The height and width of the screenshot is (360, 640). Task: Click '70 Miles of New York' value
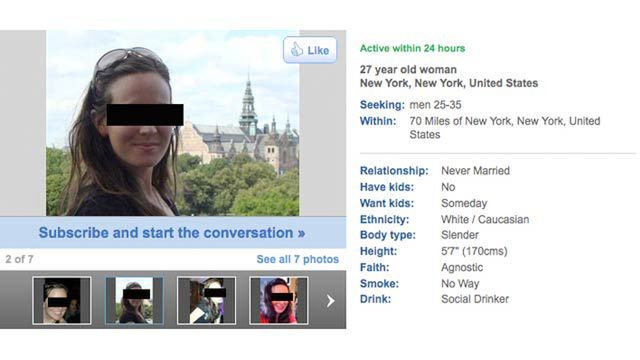tap(505, 128)
